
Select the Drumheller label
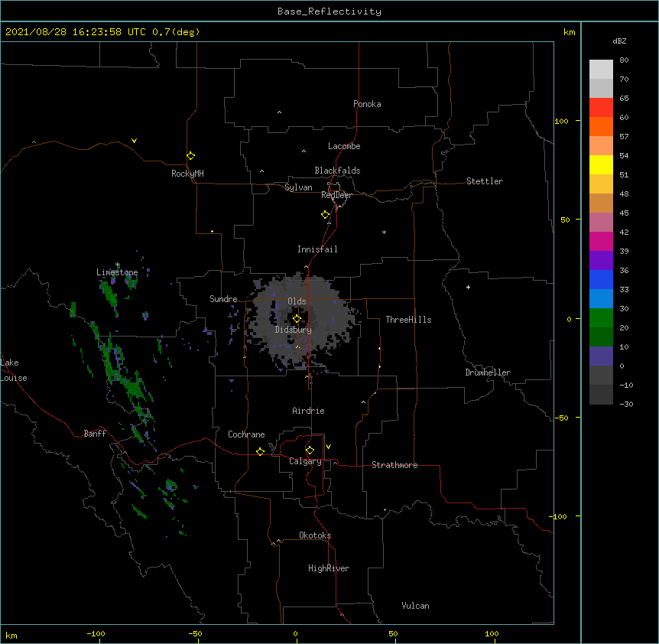tap(488, 372)
